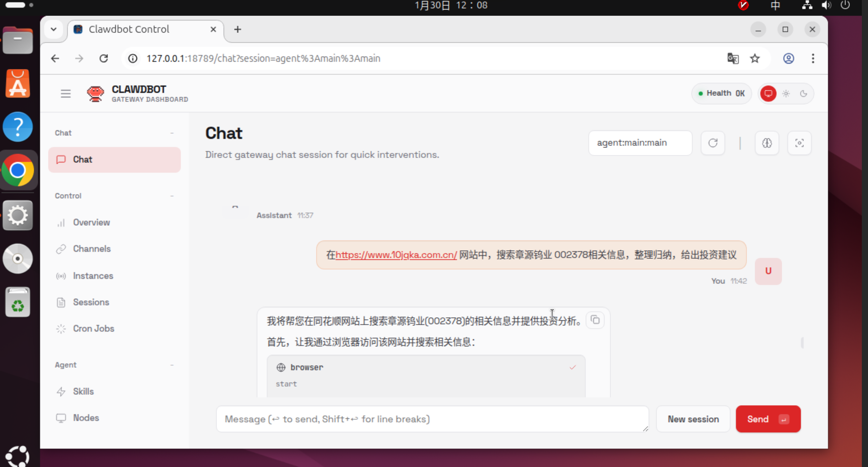Open the Cron Jobs page
The width and height of the screenshot is (868, 467).
pyautogui.click(x=93, y=329)
